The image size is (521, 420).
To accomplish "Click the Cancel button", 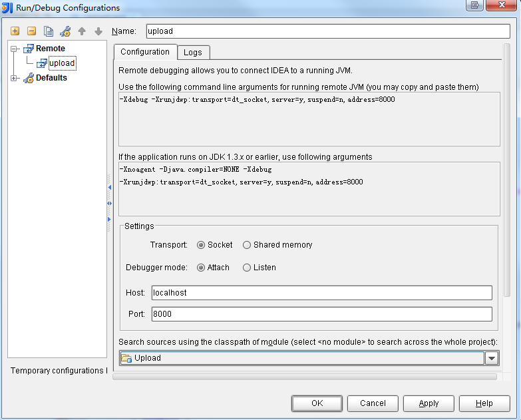I will (x=373, y=403).
